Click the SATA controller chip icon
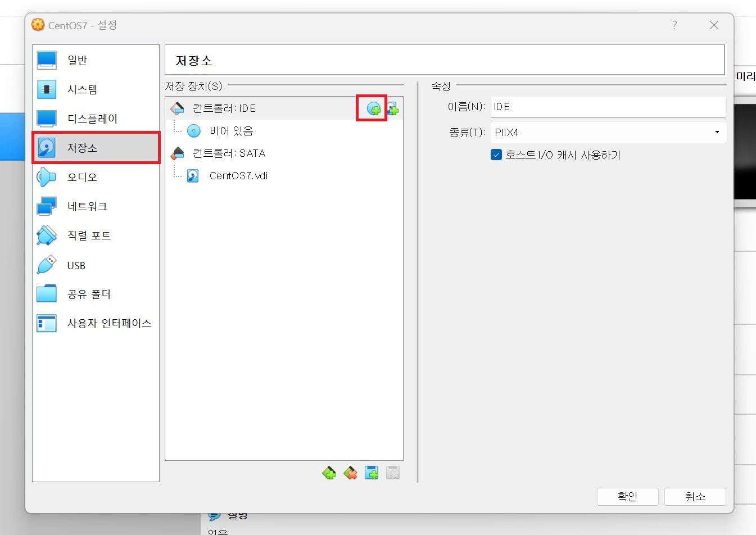 177,153
